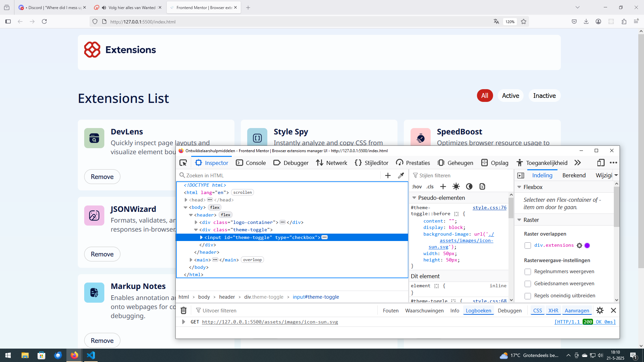644x362 pixels.
Task: Open the Berekend styles tab
Action: (x=574, y=175)
